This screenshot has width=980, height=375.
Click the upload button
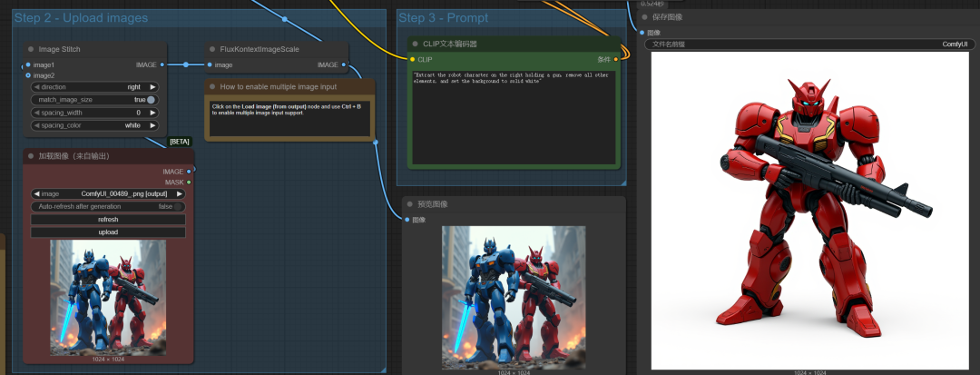click(x=108, y=232)
